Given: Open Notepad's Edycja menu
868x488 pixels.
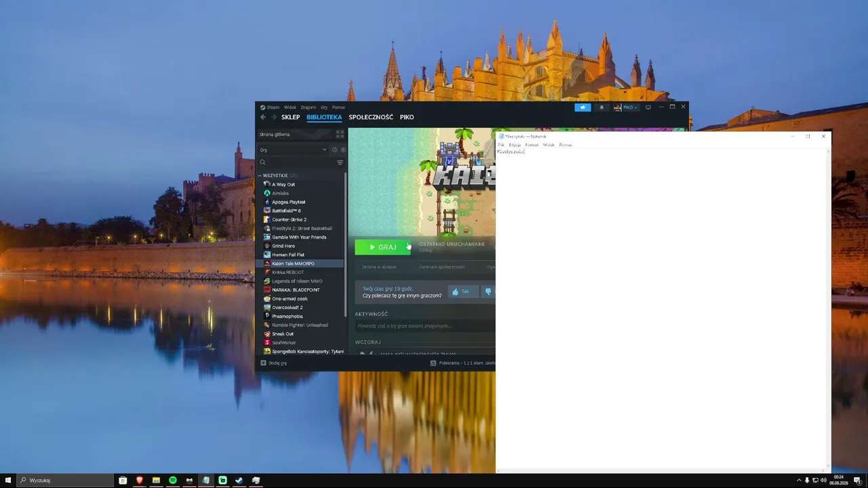Looking at the screenshot, I should point(515,144).
